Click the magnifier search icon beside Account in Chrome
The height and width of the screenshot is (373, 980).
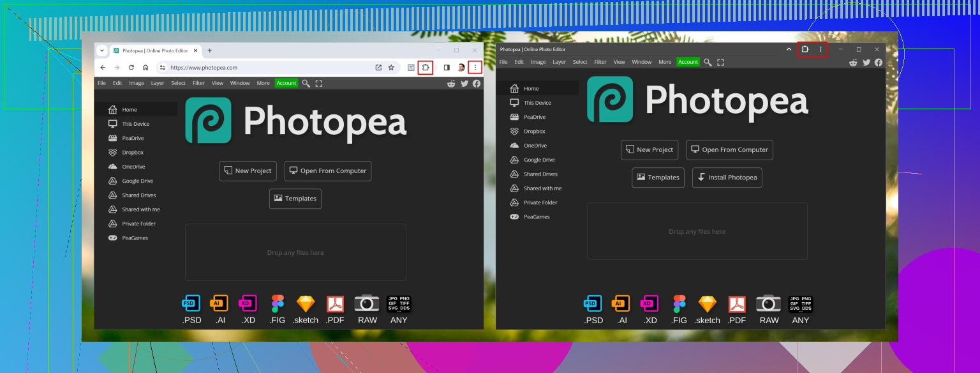306,83
